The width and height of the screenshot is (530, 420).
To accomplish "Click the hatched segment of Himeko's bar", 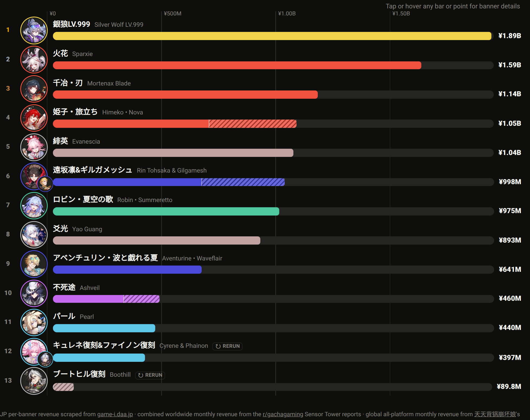I will click(x=253, y=124).
